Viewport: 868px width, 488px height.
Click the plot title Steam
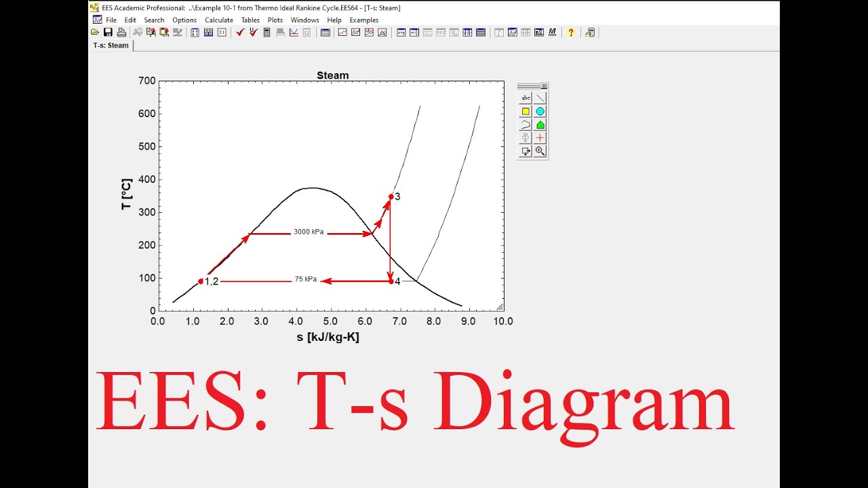[x=333, y=75]
